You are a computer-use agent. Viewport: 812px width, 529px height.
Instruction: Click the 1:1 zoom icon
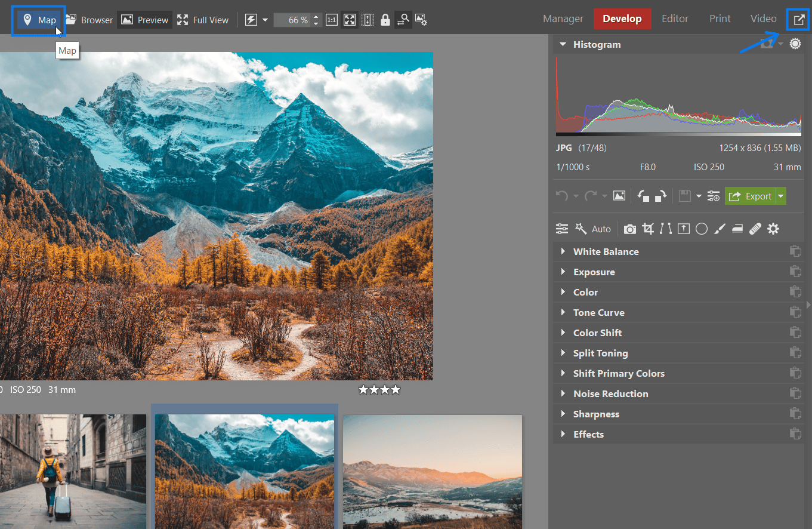pos(331,20)
